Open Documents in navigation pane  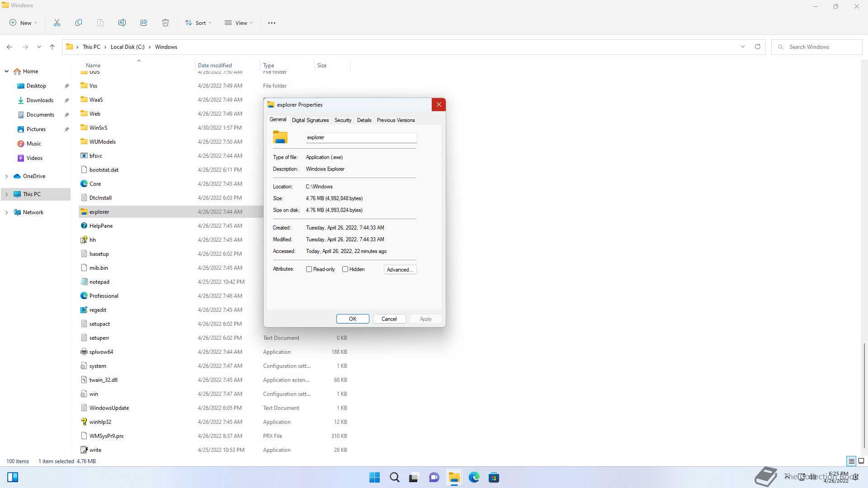pyautogui.click(x=40, y=115)
